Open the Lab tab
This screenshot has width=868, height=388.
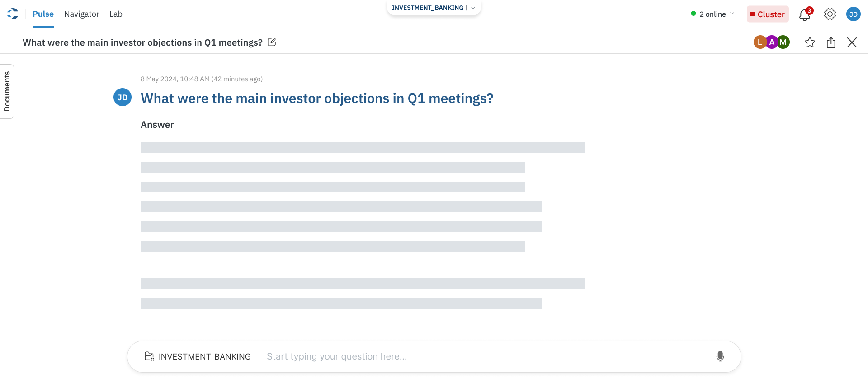tap(116, 14)
